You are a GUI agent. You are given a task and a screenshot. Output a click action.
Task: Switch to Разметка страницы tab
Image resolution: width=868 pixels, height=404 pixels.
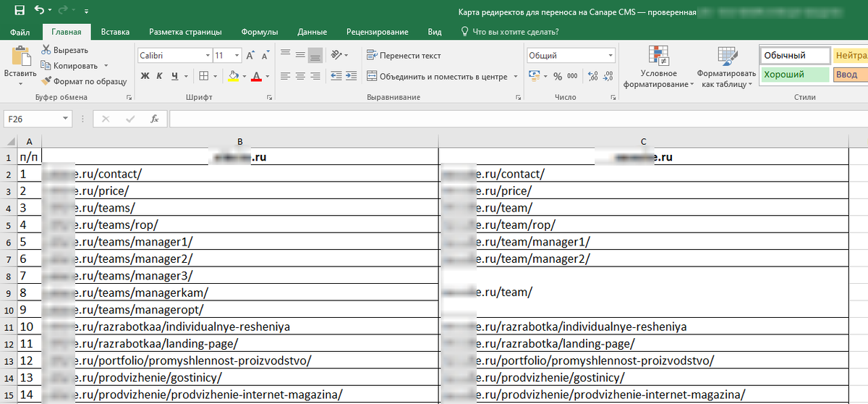185,32
